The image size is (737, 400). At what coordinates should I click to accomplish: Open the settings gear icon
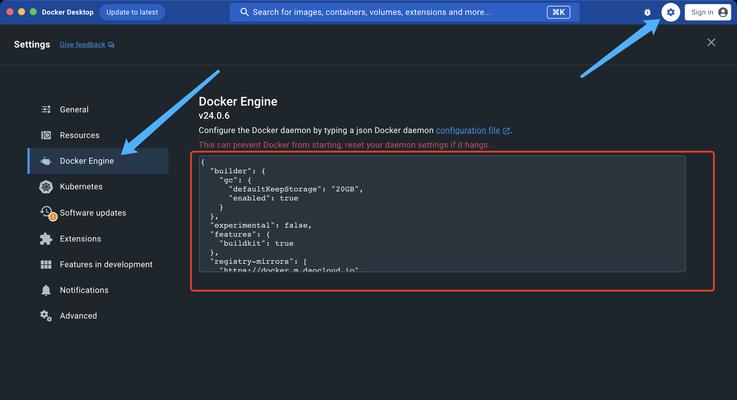click(670, 12)
